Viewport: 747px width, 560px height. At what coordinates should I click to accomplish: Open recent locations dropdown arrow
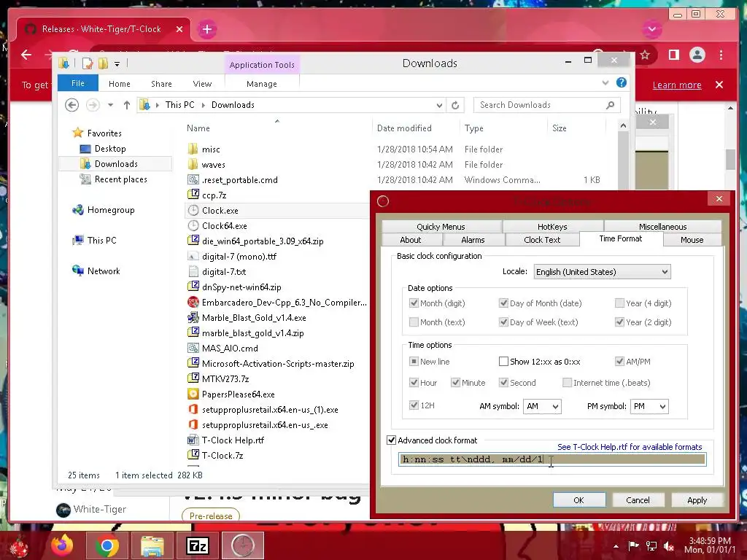point(111,105)
